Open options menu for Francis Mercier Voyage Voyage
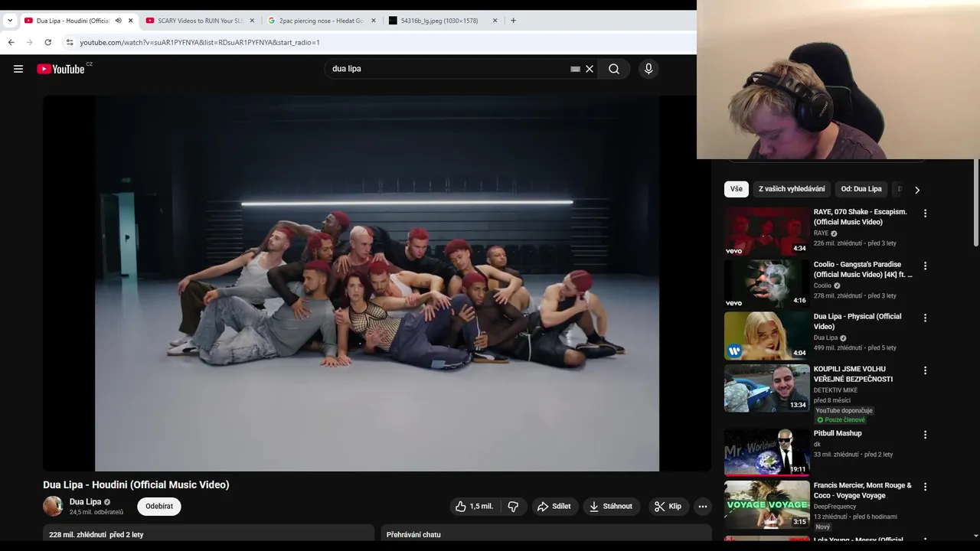The height and width of the screenshot is (551, 980). point(925,487)
